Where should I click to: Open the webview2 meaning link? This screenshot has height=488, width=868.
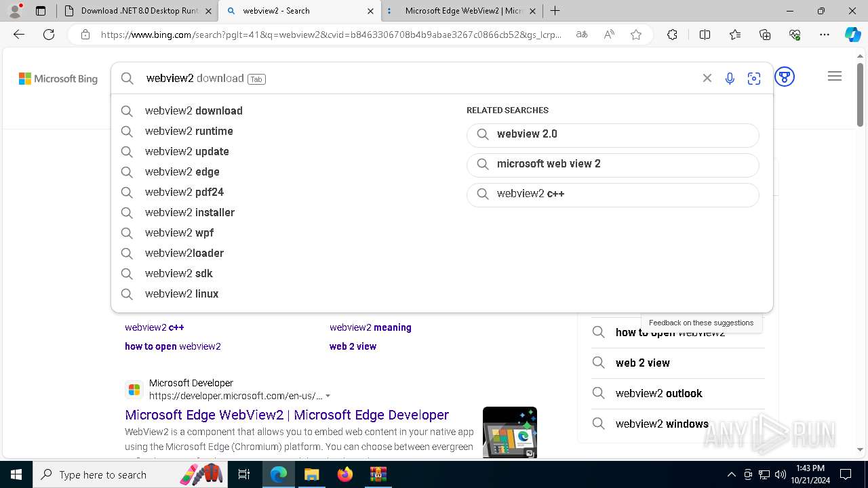coord(370,327)
